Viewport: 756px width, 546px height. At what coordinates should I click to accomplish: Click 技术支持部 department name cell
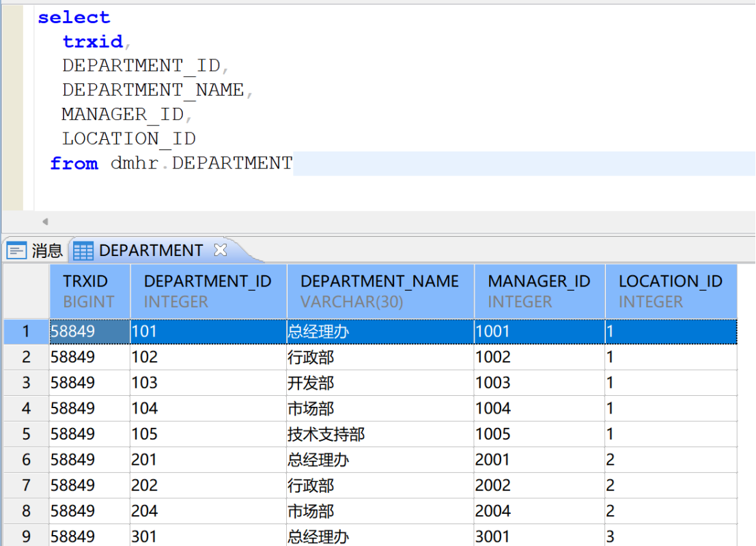[x=380, y=434]
